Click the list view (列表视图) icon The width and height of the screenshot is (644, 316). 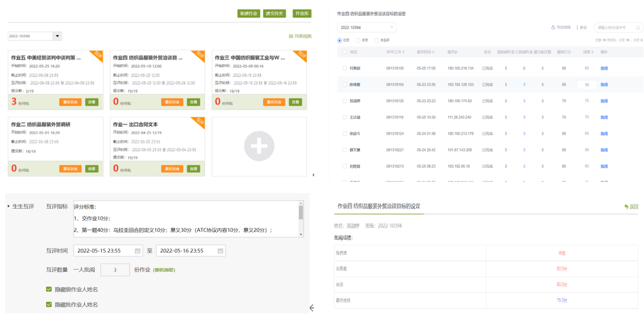pos(291,36)
